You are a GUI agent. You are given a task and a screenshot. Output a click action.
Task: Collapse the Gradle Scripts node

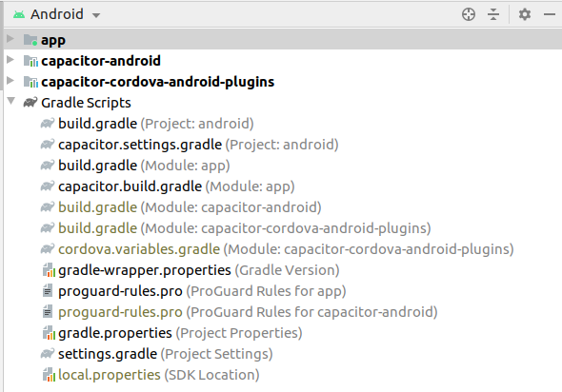(11, 101)
